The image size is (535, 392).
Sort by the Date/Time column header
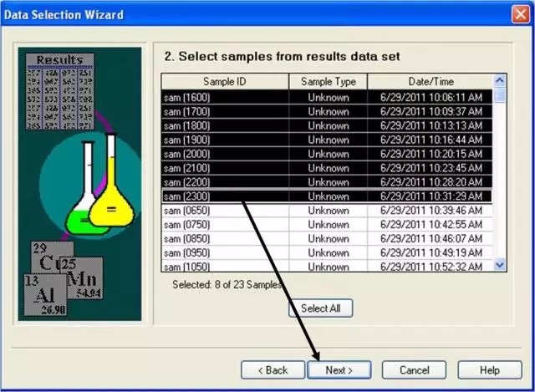pyautogui.click(x=430, y=81)
